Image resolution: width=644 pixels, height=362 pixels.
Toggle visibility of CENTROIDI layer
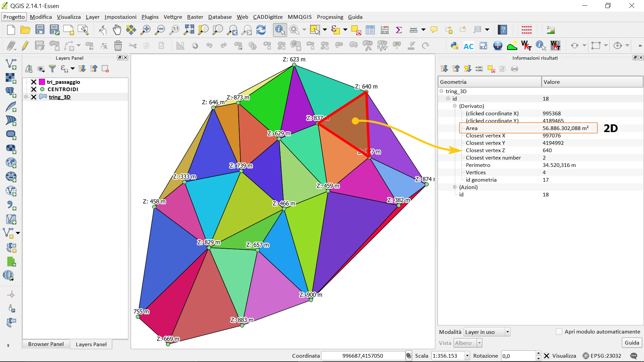click(x=34, y=89)
